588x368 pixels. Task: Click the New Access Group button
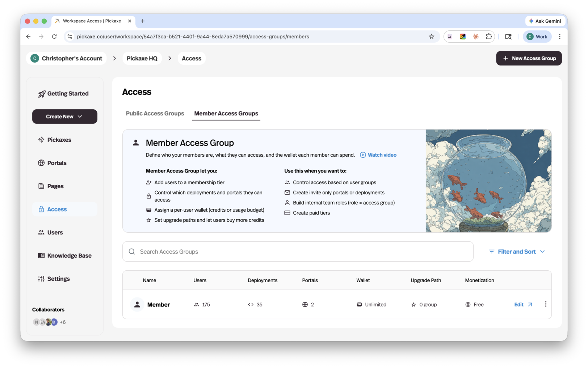click(x=529, y=58)
